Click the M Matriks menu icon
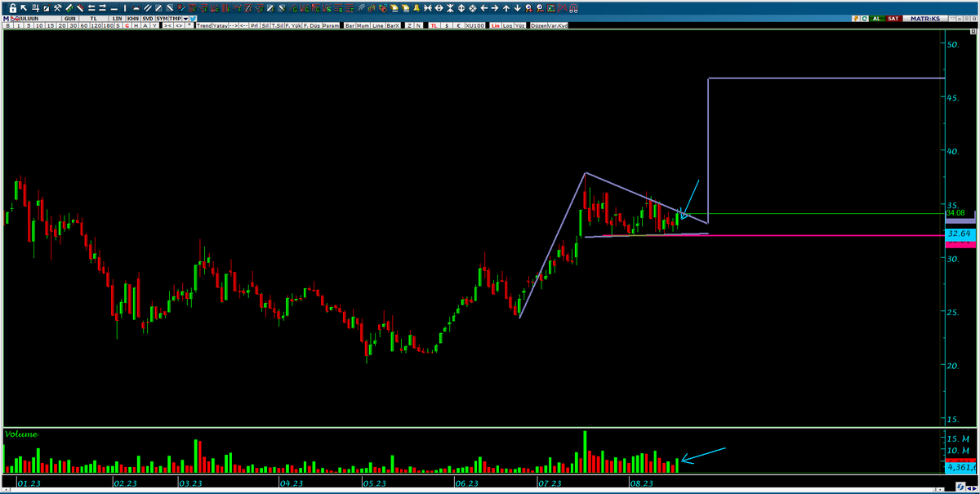Screen dimensions: 980x494 point(6,18)
